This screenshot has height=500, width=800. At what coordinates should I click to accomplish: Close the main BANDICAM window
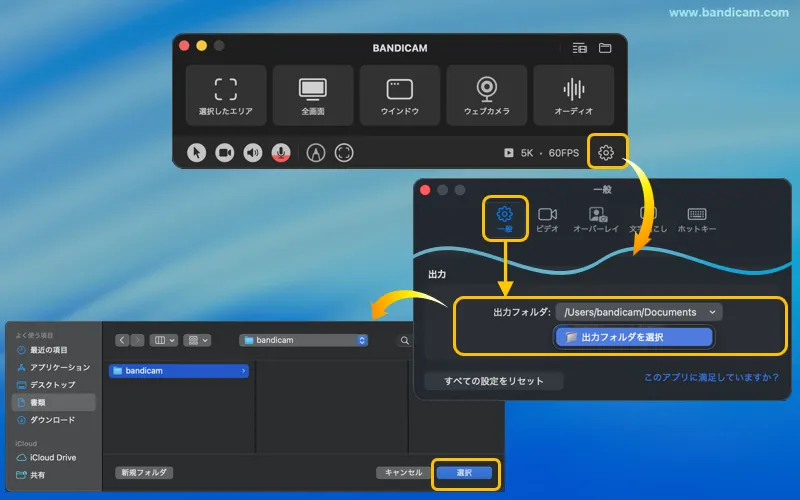(x=184, y=46)
